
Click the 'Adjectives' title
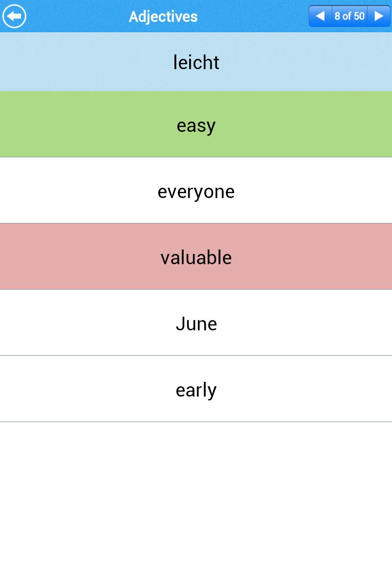163,17
